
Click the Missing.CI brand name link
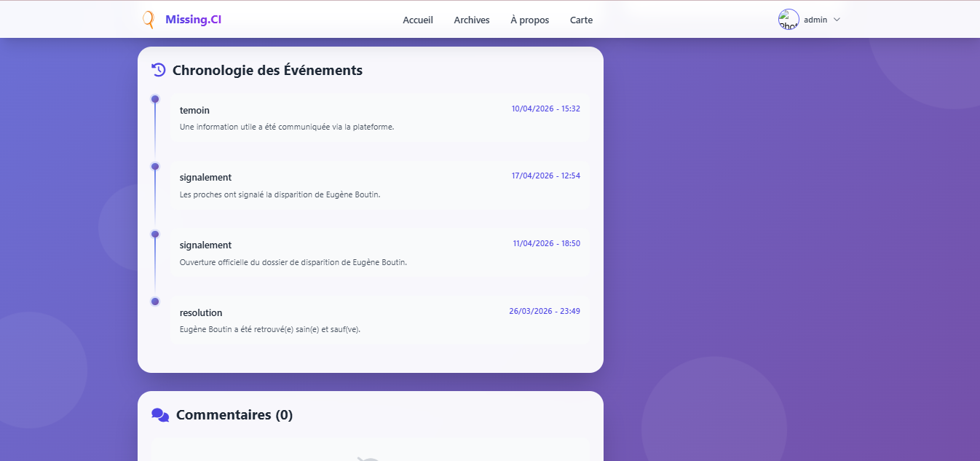(193, 20)
